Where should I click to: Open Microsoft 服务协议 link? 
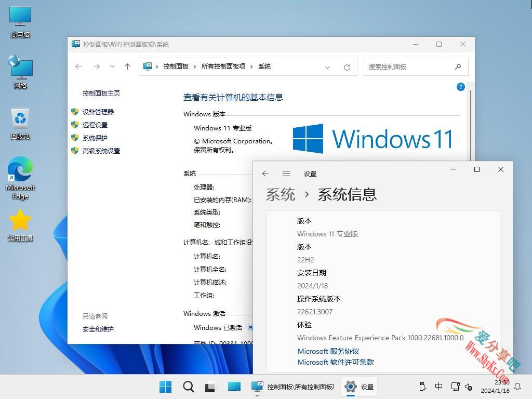[x=328, y=351]
